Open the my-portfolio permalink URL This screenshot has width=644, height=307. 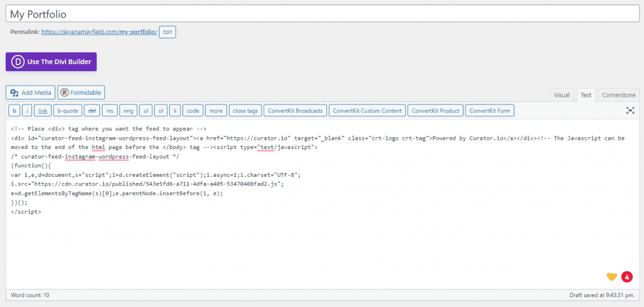tap(99, 31)
